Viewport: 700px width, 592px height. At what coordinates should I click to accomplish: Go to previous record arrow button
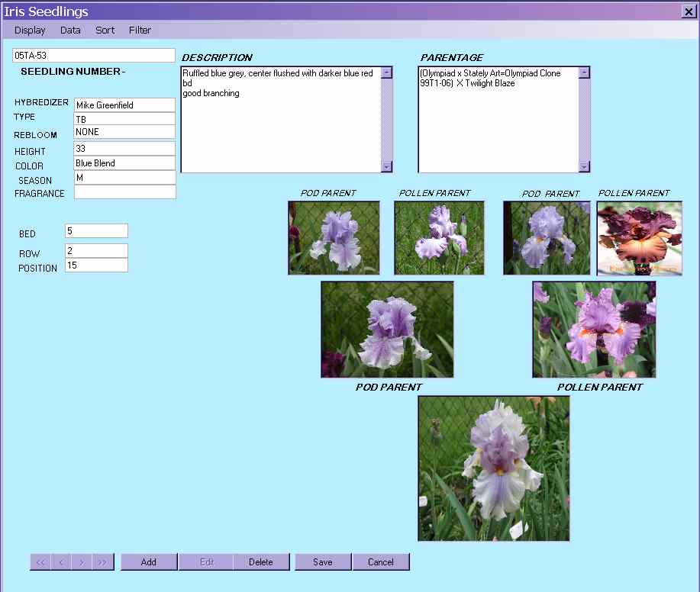point(61,562)
